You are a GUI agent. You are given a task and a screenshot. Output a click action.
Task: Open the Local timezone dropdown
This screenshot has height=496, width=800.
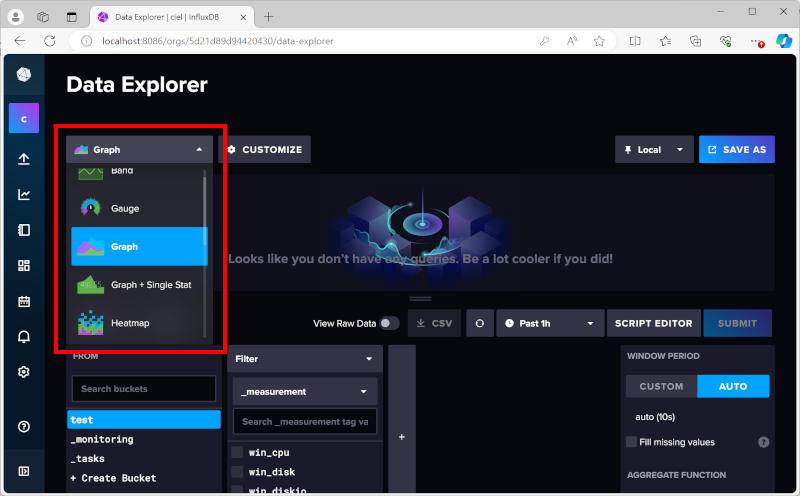click(x=654, y=150)
